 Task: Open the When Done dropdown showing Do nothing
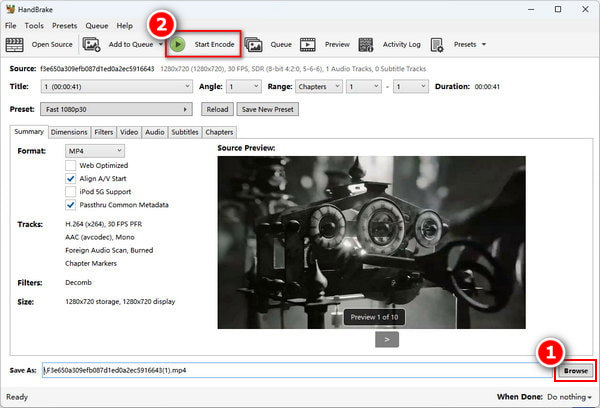[569, 397]
